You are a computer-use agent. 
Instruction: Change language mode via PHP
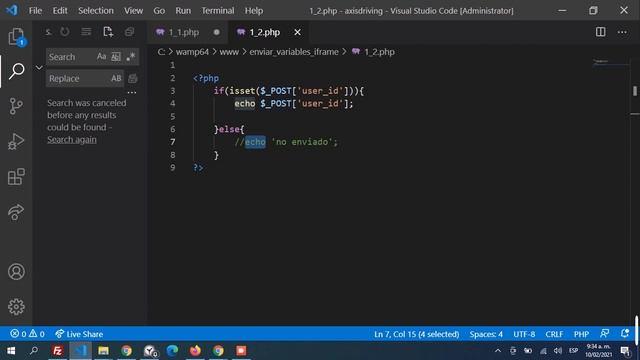pos(581,334)
